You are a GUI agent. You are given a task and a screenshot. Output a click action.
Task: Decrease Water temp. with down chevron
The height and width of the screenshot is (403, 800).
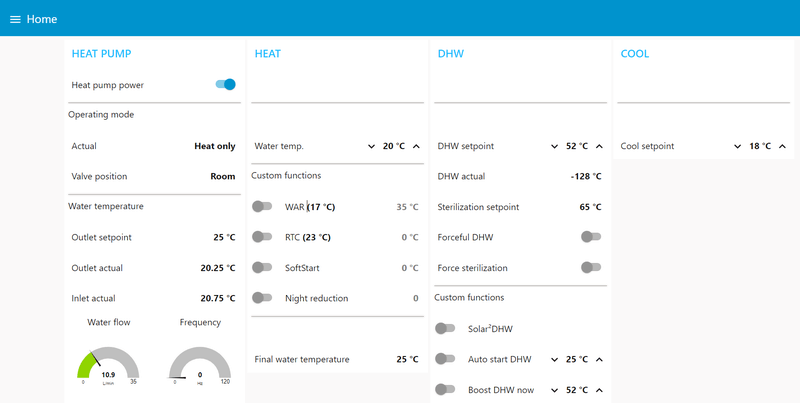coord(371,146)
